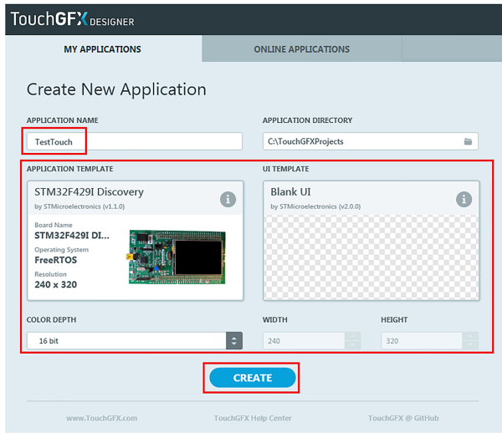This screenshot has height=448, width=502.
Task: Open the TouchGFX Help Center link
Action: 253,418
